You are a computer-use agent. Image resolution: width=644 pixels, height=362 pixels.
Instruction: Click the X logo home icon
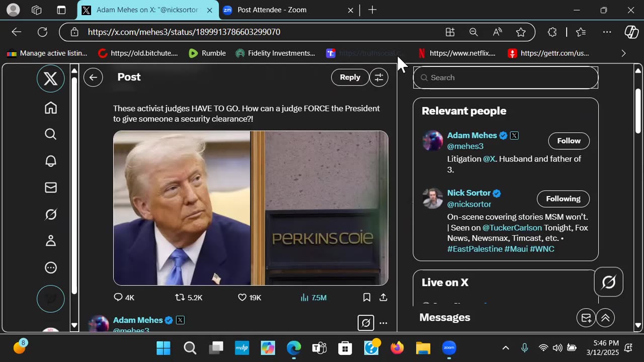point(51,78)
